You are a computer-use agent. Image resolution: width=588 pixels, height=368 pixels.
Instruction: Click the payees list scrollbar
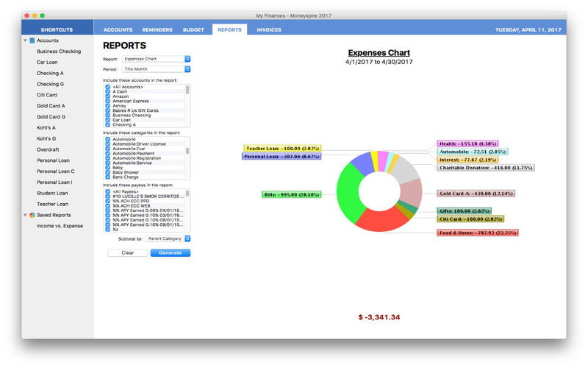click(187, 194)
